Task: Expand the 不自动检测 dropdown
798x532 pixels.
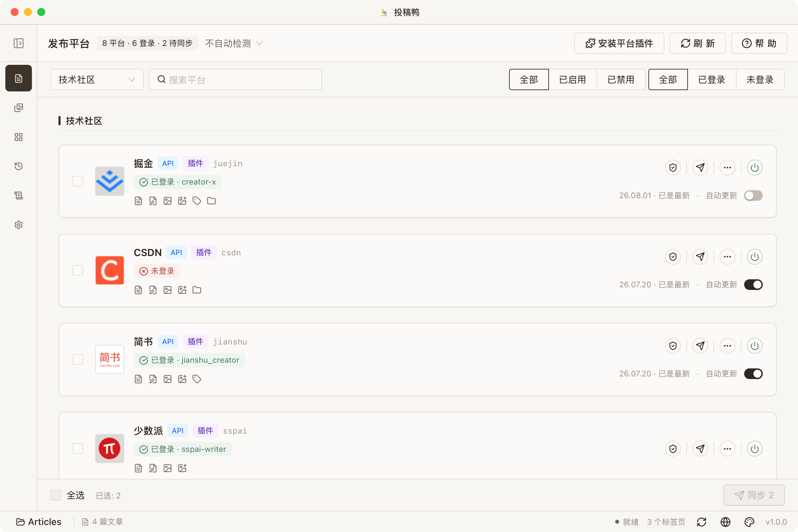Action: click(234, 43)
